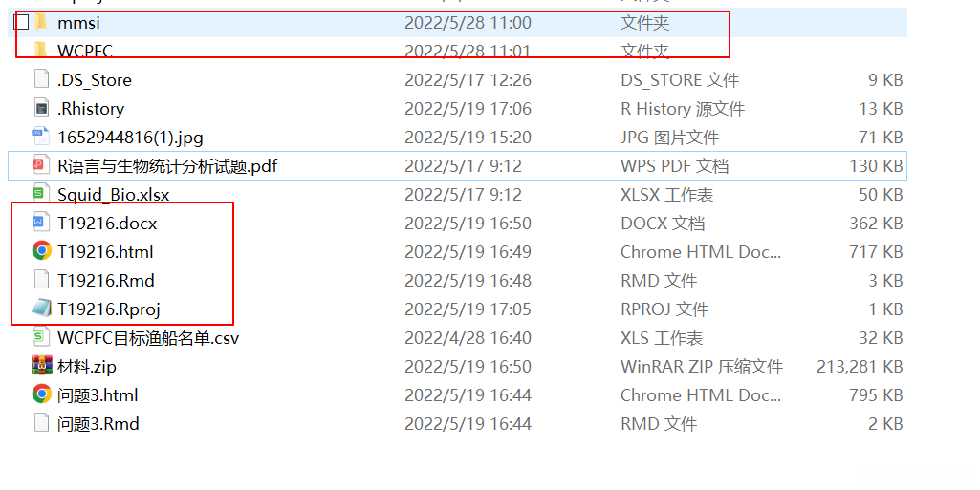
Task: Click the type label RPROJ 文件
Action: [664, 309]
